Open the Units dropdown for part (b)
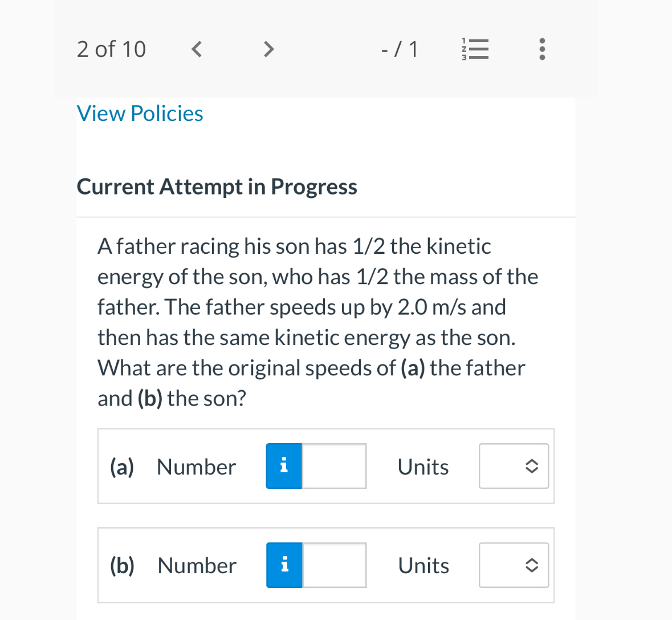Viewport: 672px width, 620px height. click(x=513, y=565)
